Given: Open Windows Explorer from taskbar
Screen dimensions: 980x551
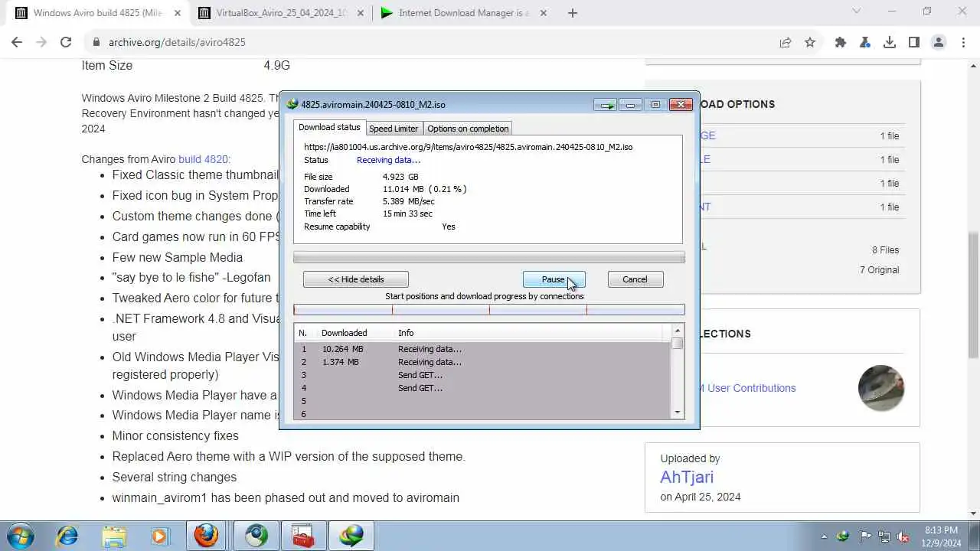Looking at the screenshot, I should coord(113,536).
